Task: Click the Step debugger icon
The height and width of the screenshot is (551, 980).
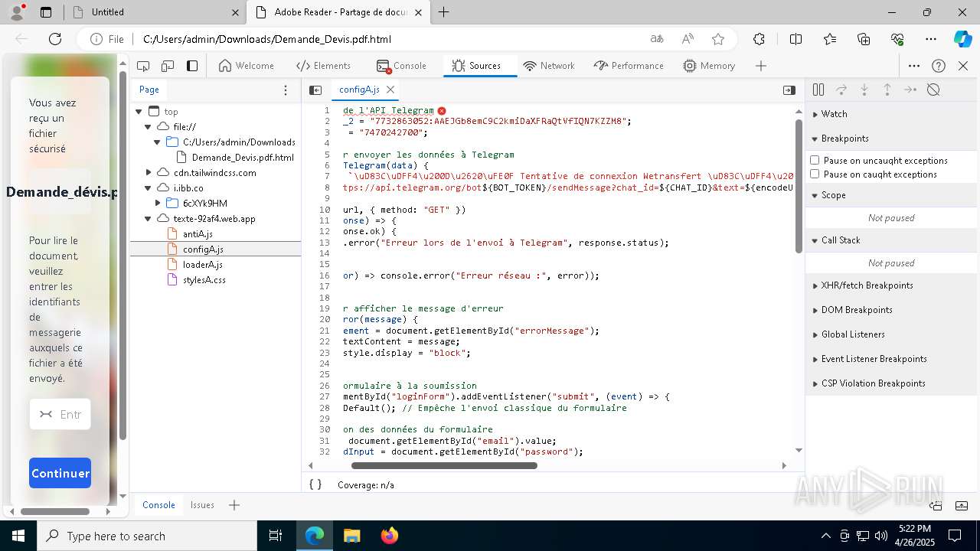Action: (x=910, y=90)
